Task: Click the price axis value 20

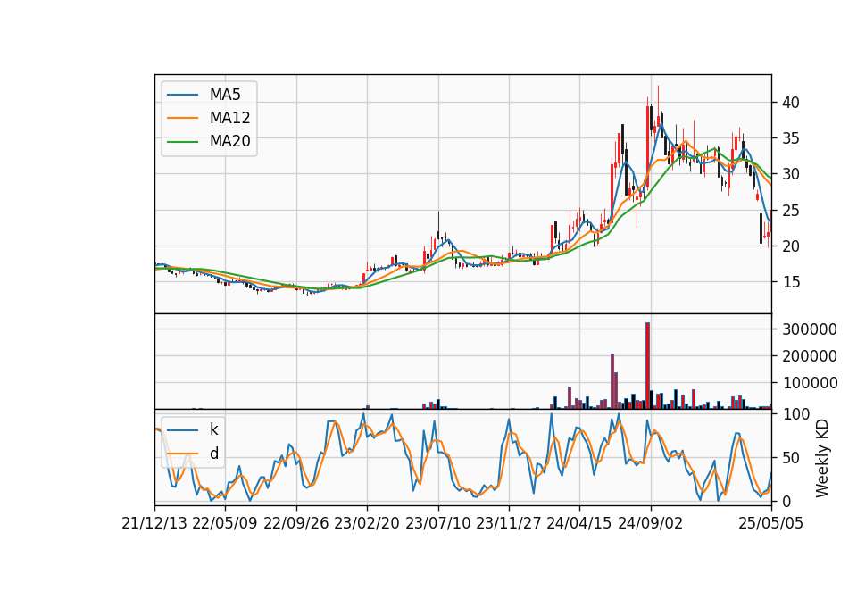Action: pyautogui.click(x=791, y=246)
